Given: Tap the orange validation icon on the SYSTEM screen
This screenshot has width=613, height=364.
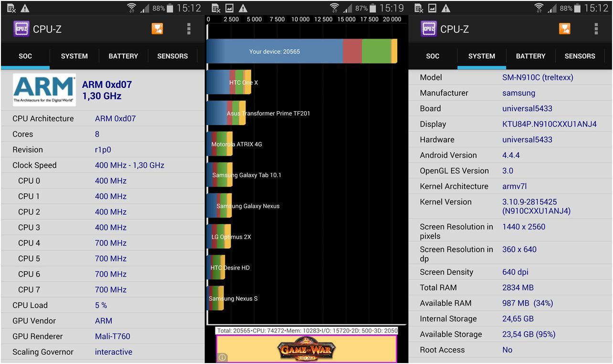Looking at the screenshot, I should pyautogui.click(x=564, y=29).
